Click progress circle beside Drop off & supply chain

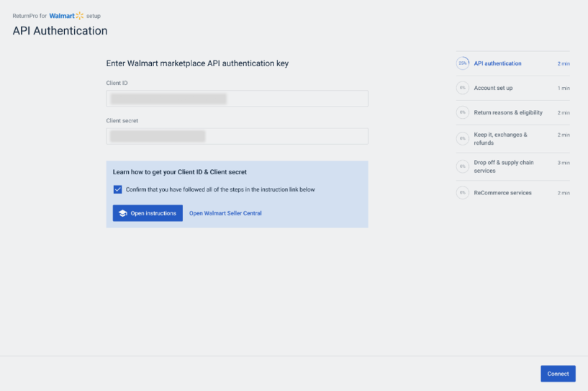[x=462, y=166]
